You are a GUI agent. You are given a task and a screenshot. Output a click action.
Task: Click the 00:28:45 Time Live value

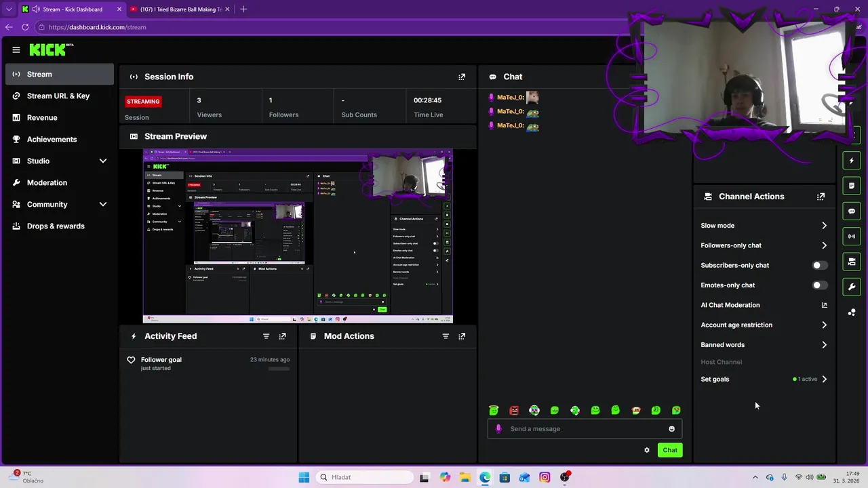428,100
